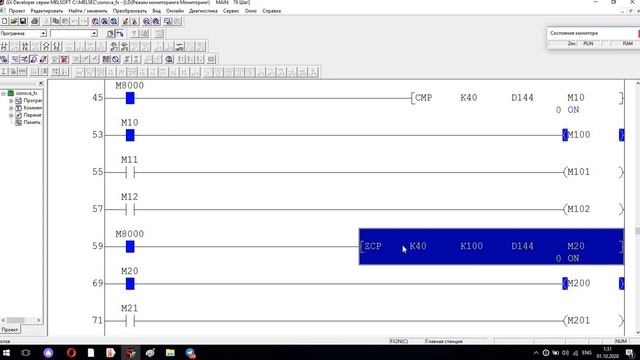Open the Справка menu

[271, 11]
